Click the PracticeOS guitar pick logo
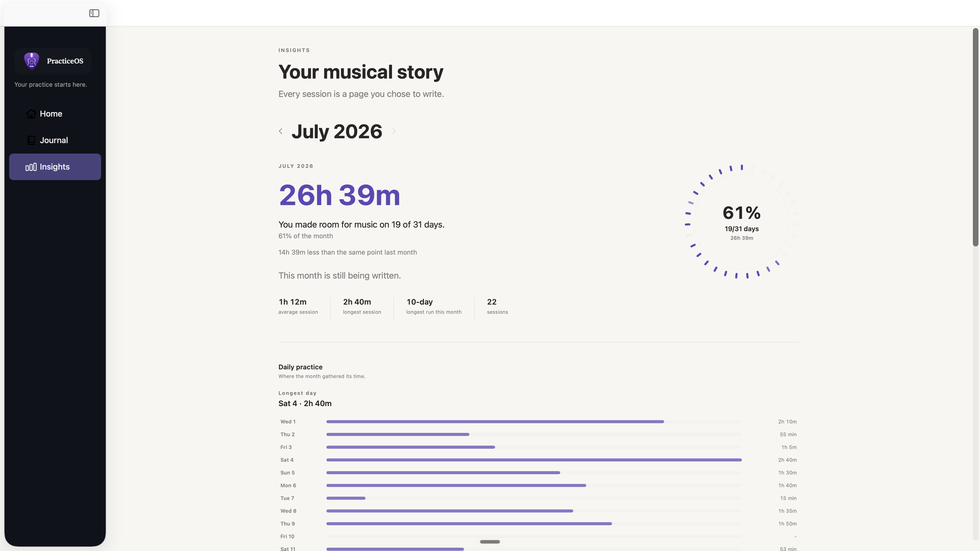 coord(32,61)
